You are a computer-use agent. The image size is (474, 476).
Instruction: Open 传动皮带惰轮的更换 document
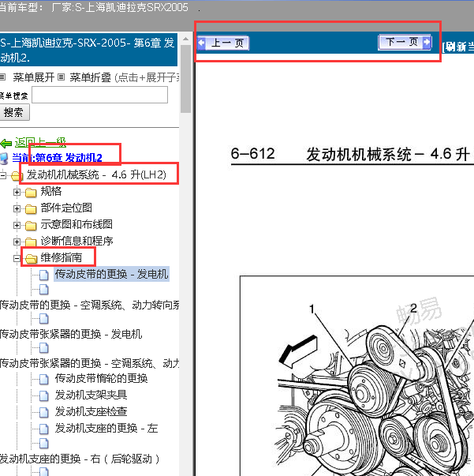click(x=101, y=378)
